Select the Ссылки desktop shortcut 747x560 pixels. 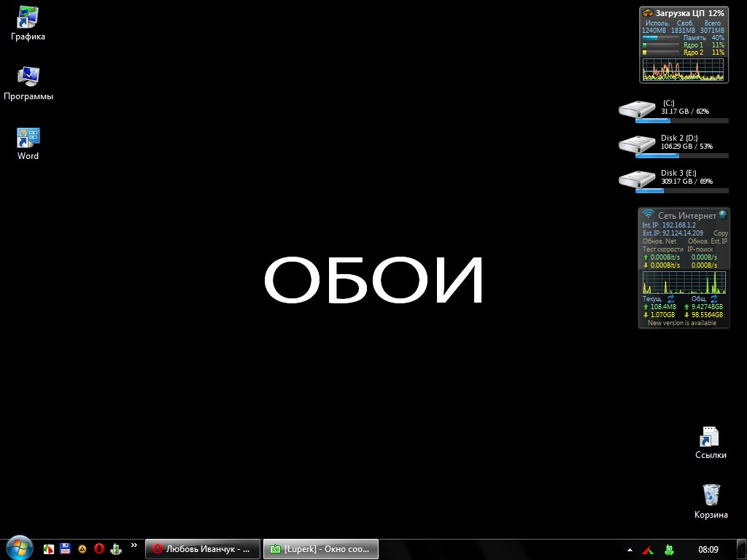point(710,440)
